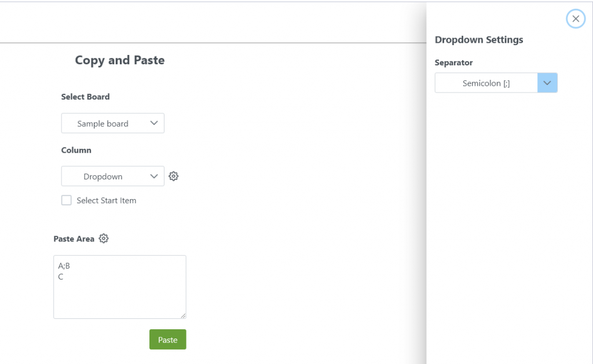Click inside the paste area text box
This screenshot has width=593, height=364.
[x=119, y=287]
